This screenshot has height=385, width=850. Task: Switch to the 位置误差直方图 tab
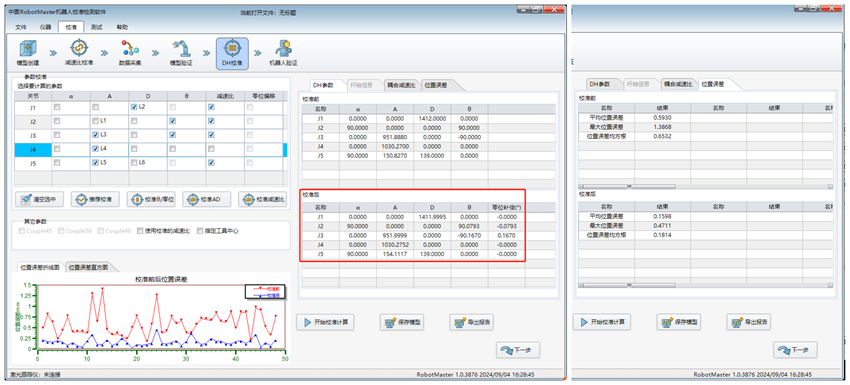pyautogui.click(x=88, y=267)
